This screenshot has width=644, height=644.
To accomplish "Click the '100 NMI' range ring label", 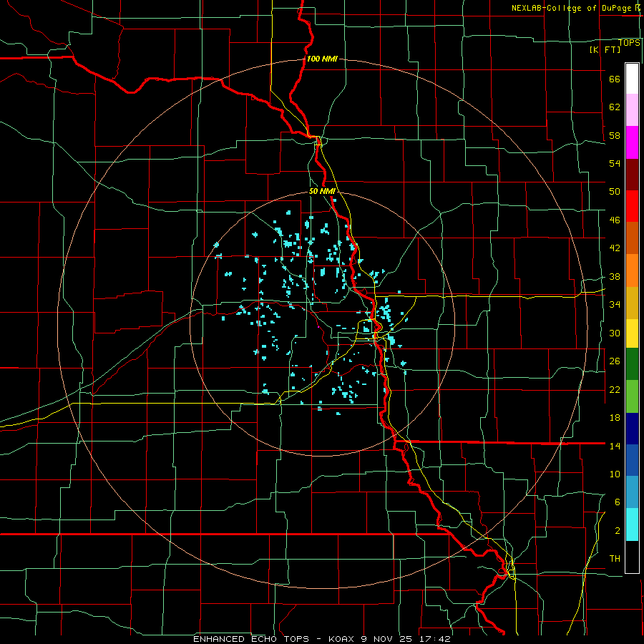I will point(322,59).
